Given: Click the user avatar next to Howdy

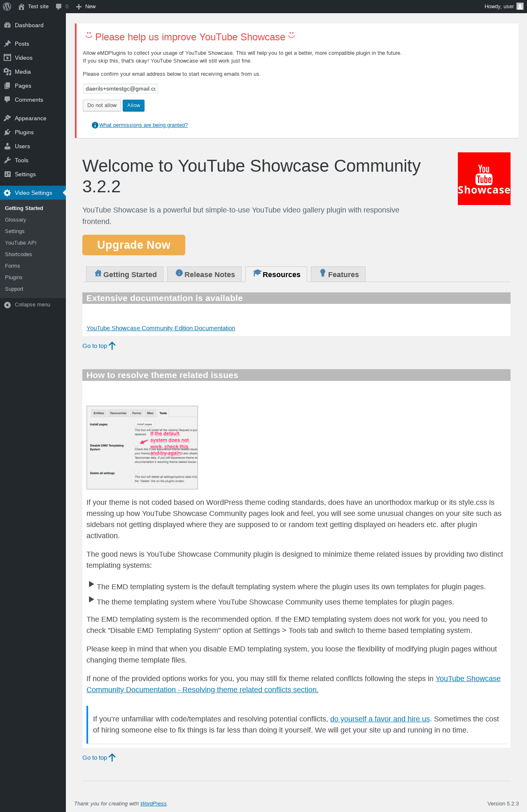Looking at the screenshot, I should (x=520, y=7).
